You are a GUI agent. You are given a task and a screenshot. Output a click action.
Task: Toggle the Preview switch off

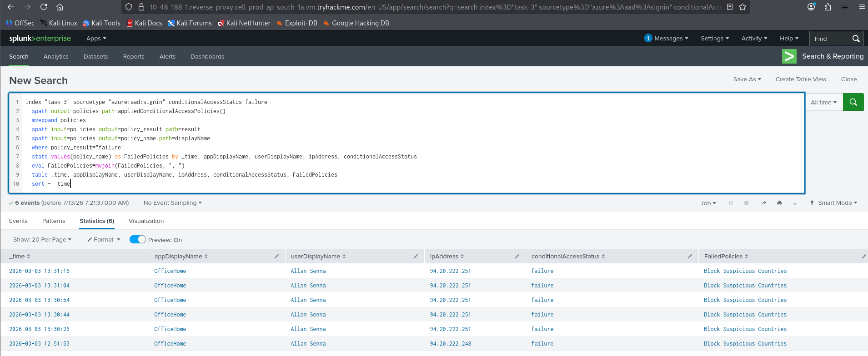click(x=137, y=239)
